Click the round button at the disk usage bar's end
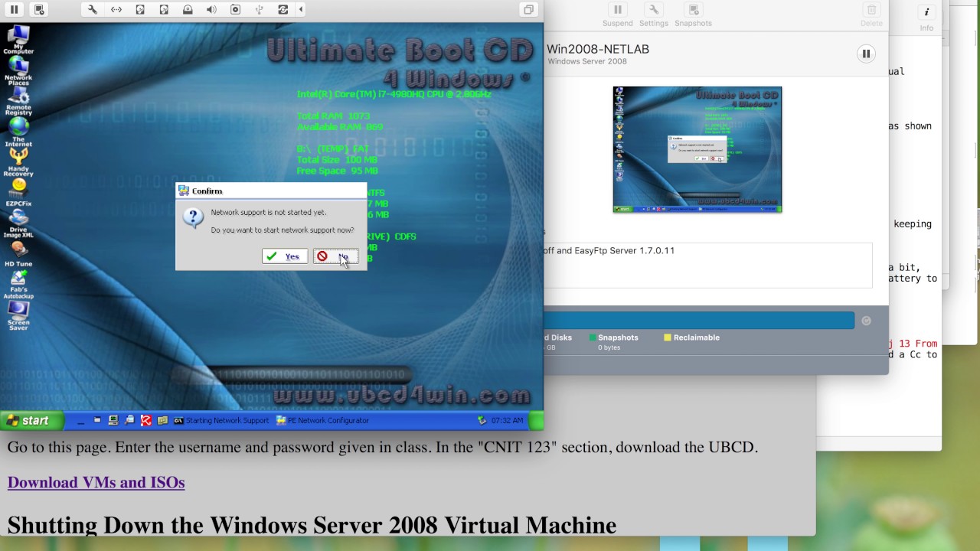 pos(866,321)
